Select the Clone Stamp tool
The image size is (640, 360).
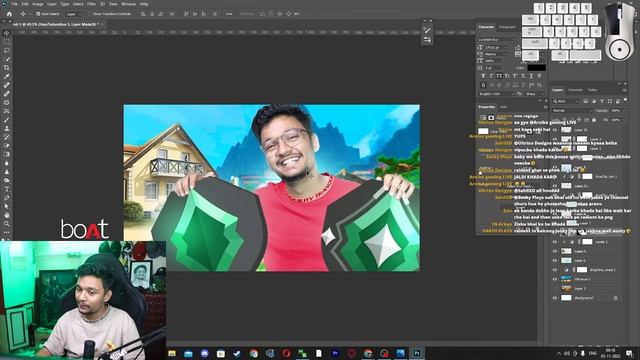pos(7,128)
